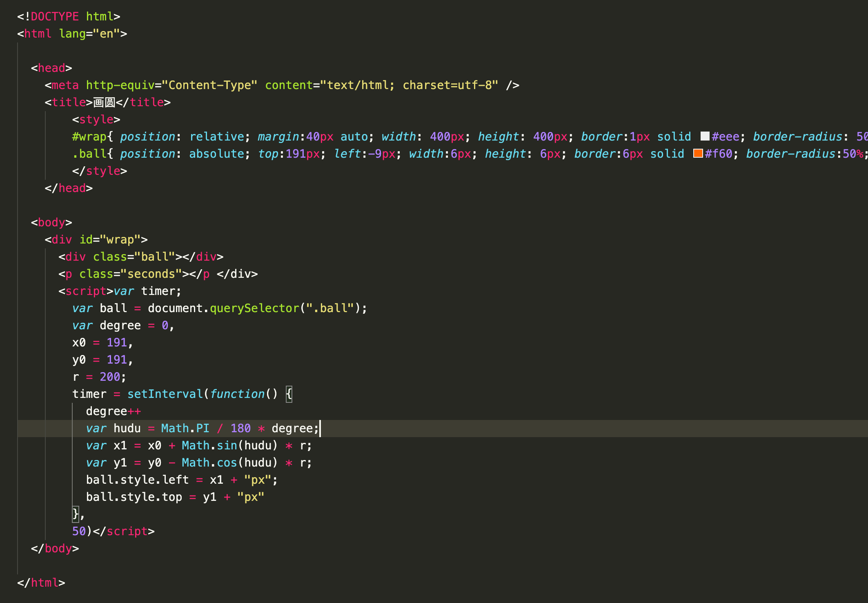Click the closing brace before the comma
868x603 pixels.
tap(75, 514)
